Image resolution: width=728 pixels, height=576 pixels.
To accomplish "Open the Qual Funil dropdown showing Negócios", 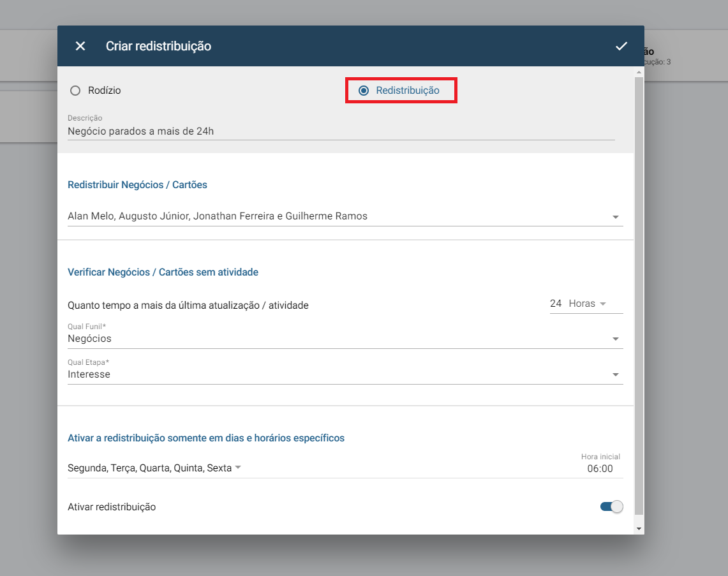I will coord(345,339).
